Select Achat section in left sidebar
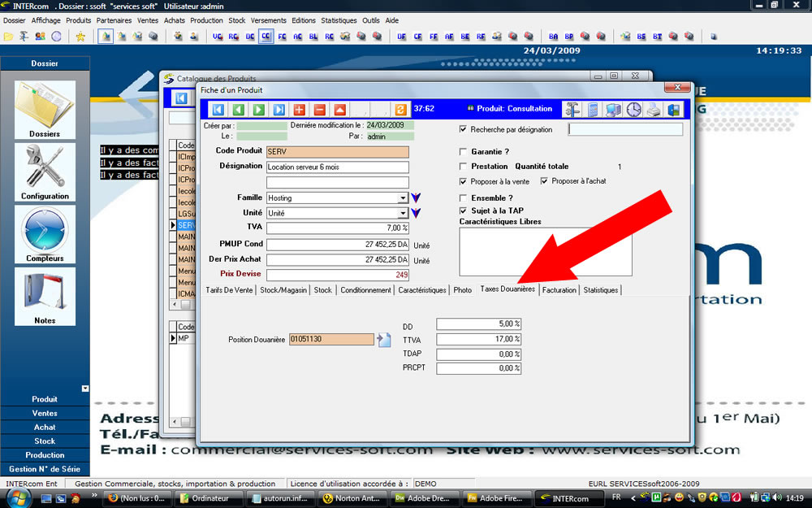 click(x=45, y=428)
